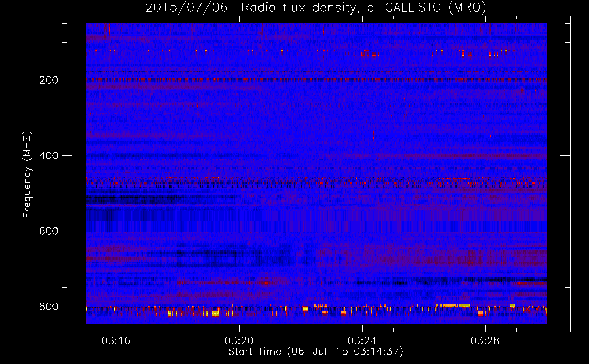Select the 600 frequency tick label
The height and width of the screenshot is (364, 589).
click(x=49, y=232)
